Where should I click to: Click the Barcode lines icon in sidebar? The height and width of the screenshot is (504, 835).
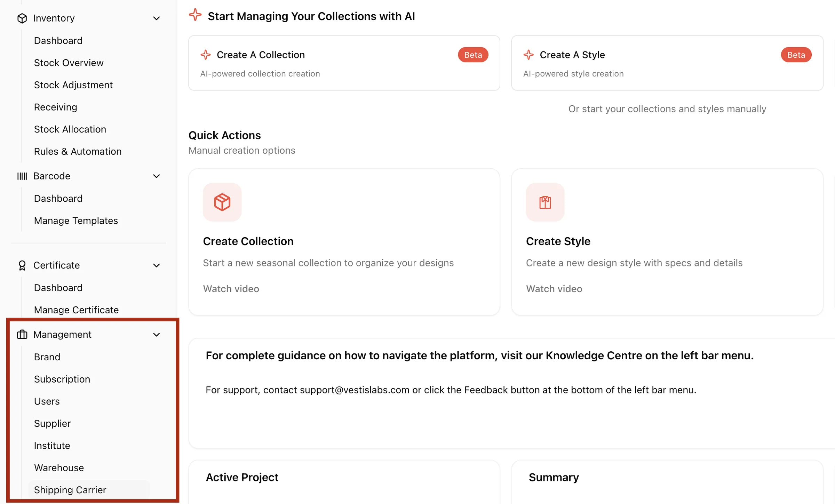point(22,176)
